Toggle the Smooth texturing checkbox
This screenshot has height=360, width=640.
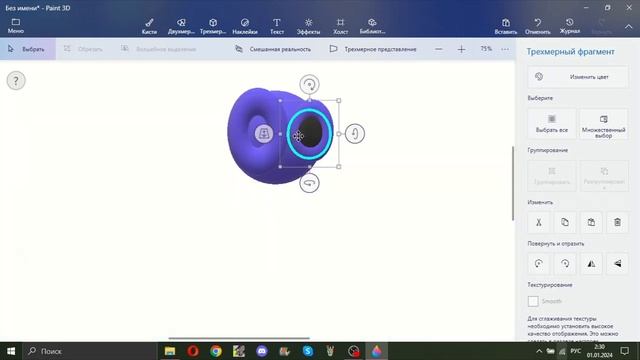point(533,301)
